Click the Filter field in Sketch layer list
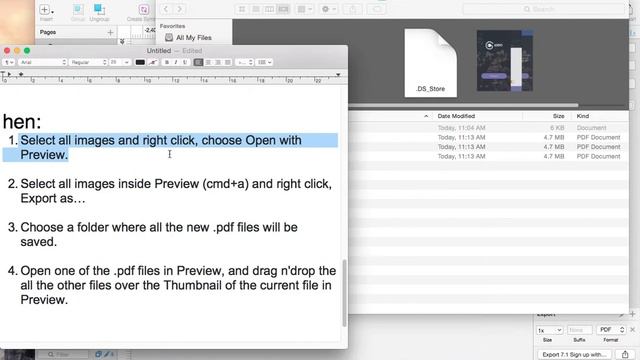The width and height of the screenshot is (640, 360). [62, 354]
